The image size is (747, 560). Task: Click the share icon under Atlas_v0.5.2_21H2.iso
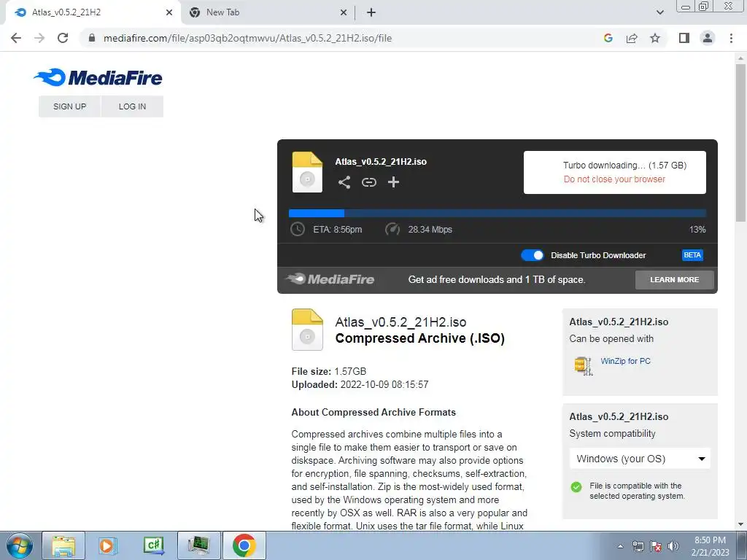(x=344, y=182)
